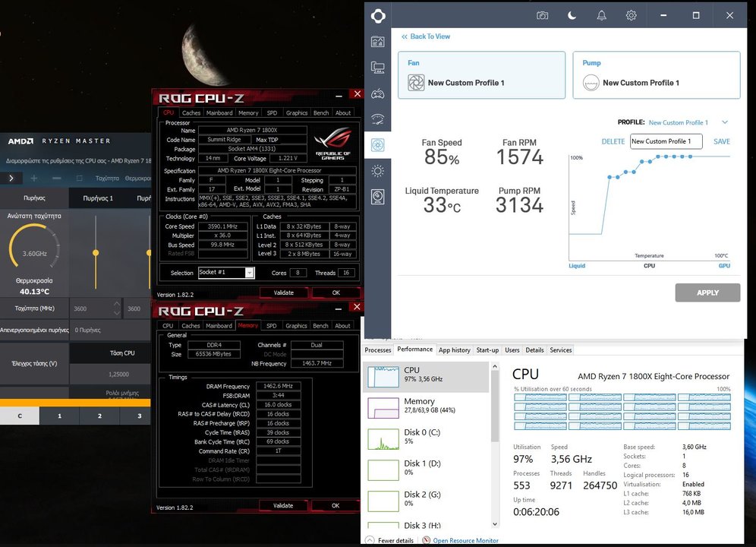Select the Ryzen Master profile C tab
Image resolution: width=756 pixels, height=547 pixels.
point(20,416)
